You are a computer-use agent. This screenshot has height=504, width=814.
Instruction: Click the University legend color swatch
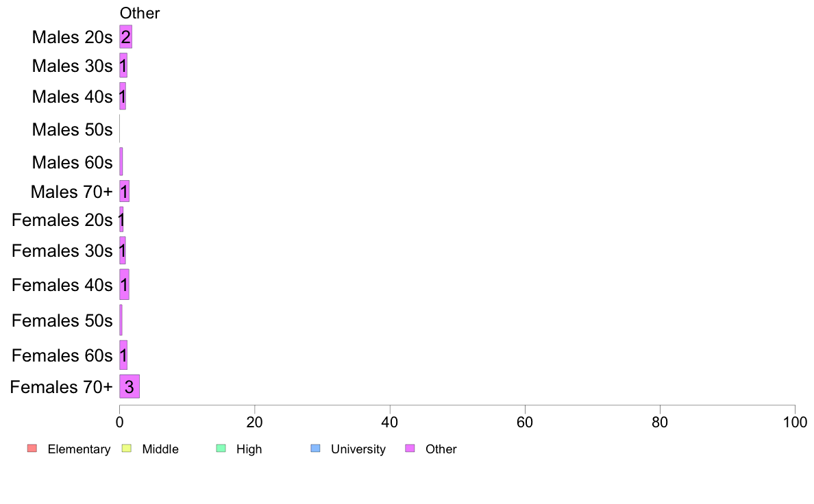(x=315, y=449)
